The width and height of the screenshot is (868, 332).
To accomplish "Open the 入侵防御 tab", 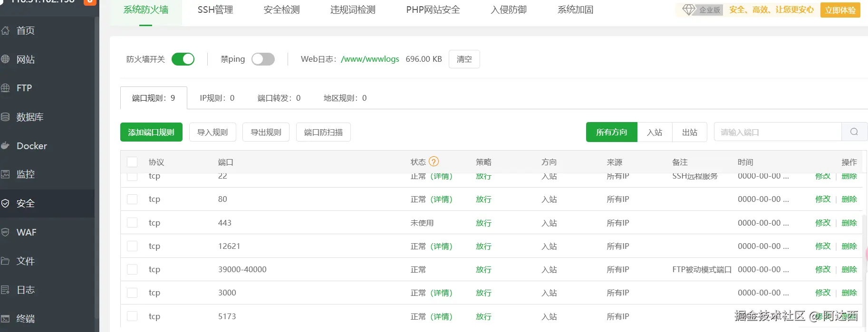I will pos(509,9).
